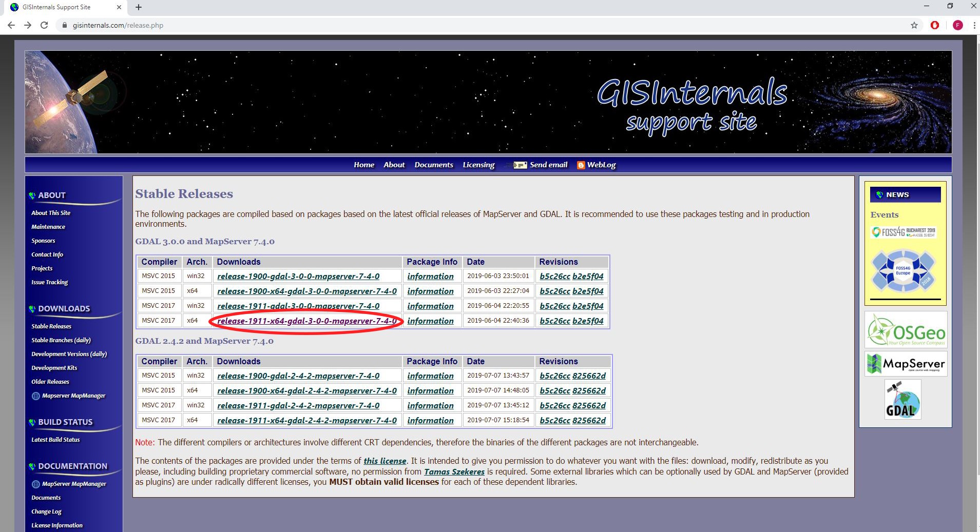Click the Send email envelope icon

coord(520,165)
